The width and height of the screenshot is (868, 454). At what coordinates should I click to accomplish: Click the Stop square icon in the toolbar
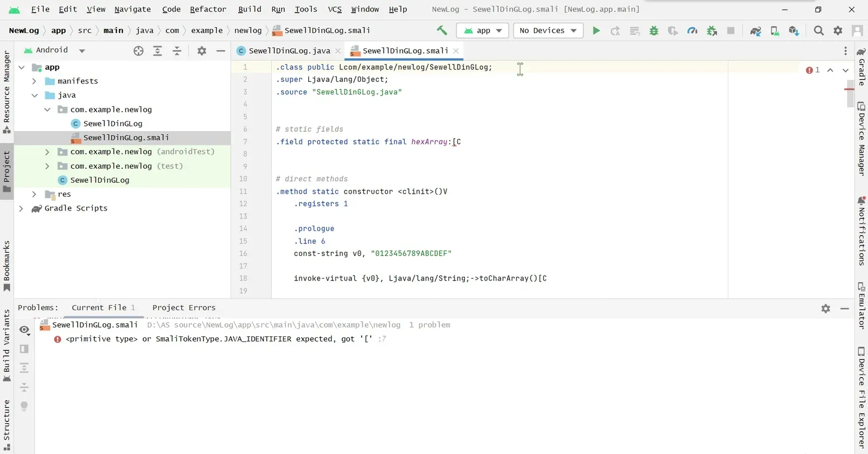(x=731, y=30)
